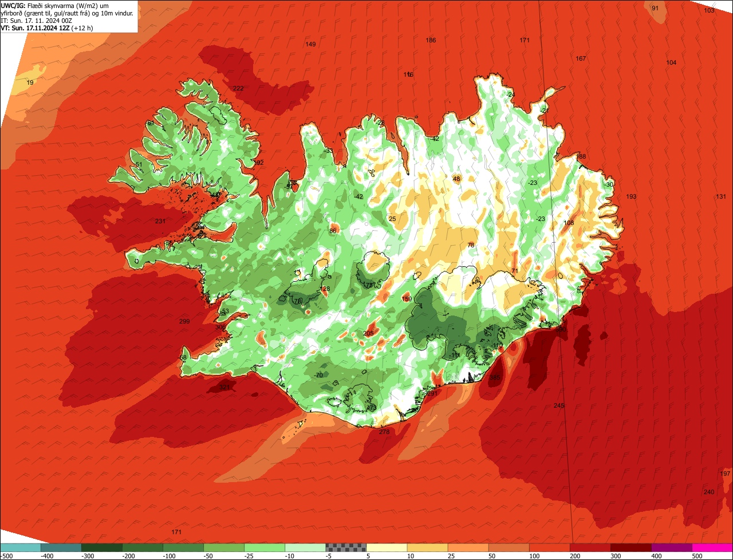Click the purple 400 to 500 legend swatch
Image resolution: width=733 pixels, height=560 pixels.
tap(672, 547)
